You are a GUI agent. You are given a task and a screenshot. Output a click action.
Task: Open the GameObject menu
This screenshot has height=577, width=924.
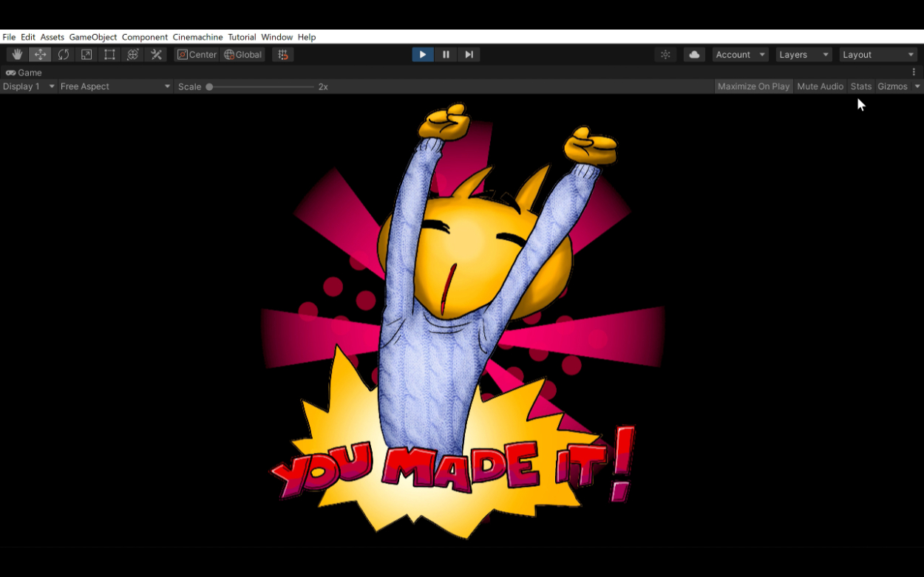[93, 37]
